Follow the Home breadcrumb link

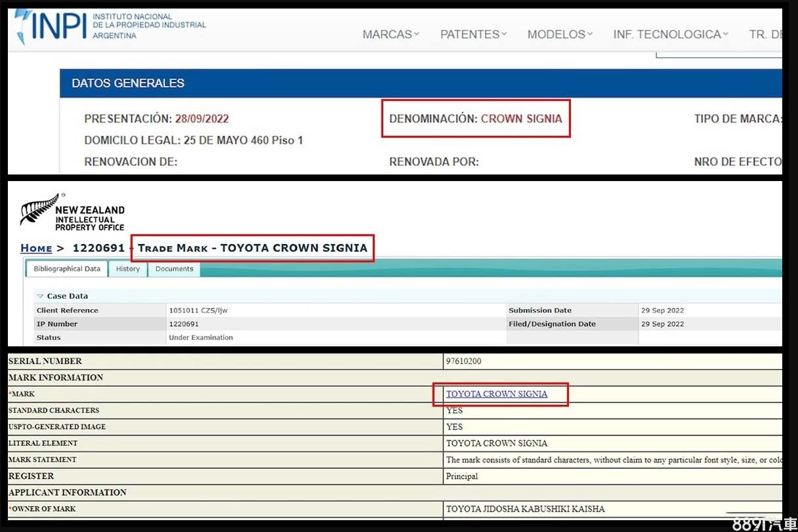pos(36,248)
